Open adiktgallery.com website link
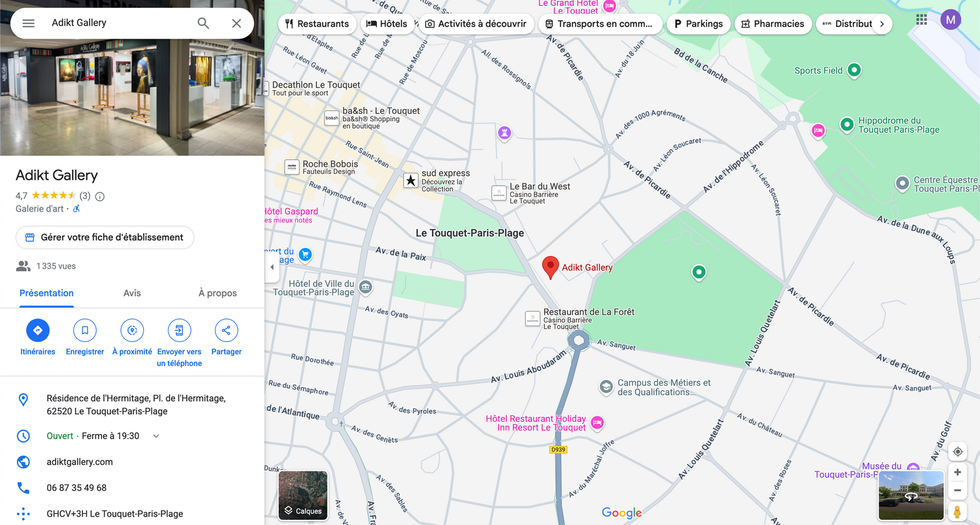Viewport: 980px width, 525px height. (x=80, y=462)
